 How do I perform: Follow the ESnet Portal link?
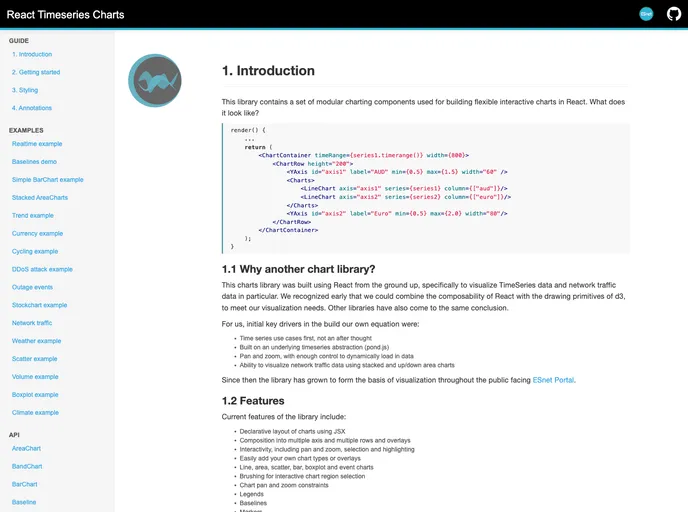pos(553,380)
